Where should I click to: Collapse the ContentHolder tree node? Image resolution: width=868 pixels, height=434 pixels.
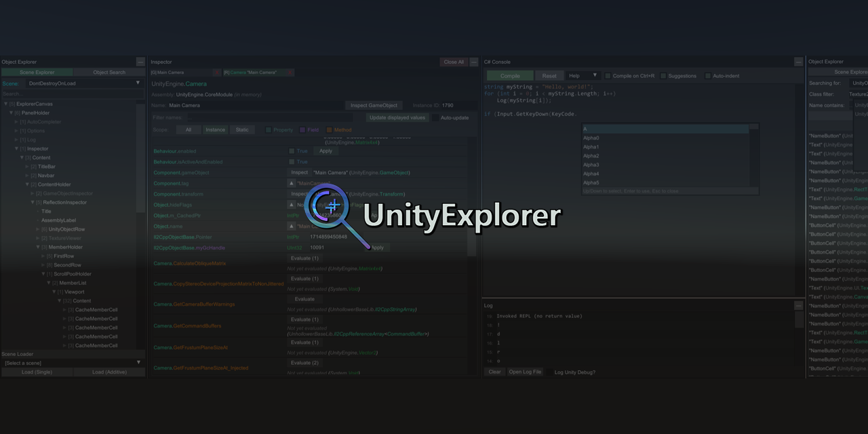click(28, 184)
